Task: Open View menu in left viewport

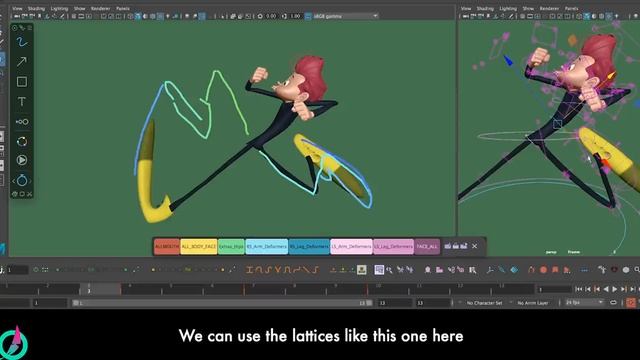Action: tap(17, 8)
